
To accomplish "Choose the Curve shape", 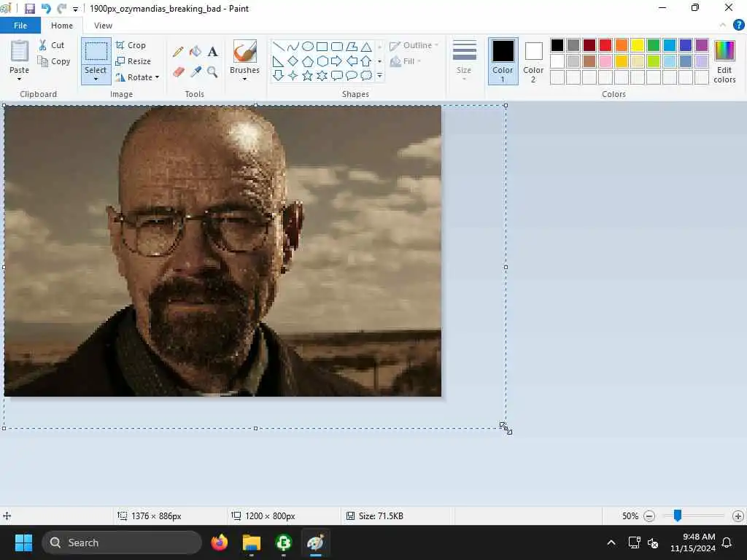I will pos(293,47).
